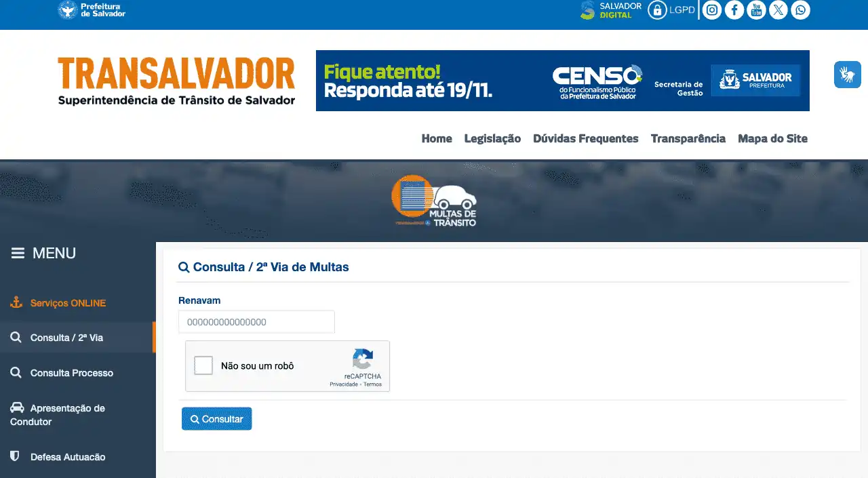Click the Multas de Trânsito logo
868x478 pixels.
tap(435, 201)
